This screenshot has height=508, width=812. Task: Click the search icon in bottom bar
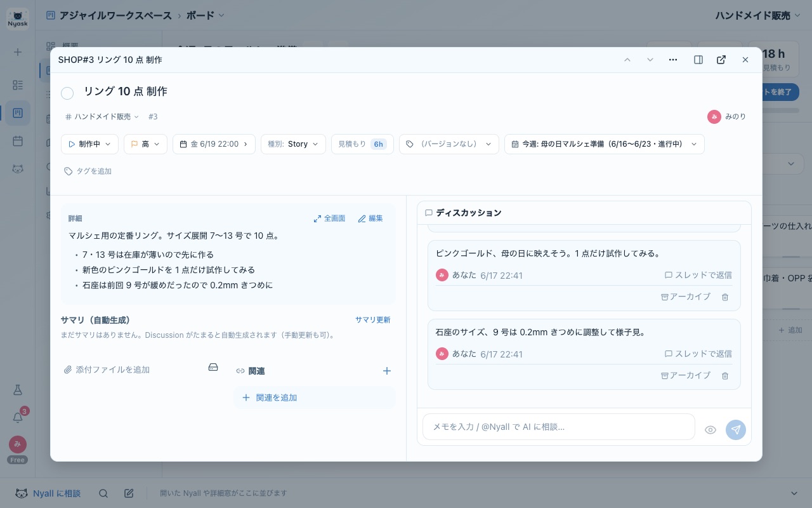click(103, 493)
